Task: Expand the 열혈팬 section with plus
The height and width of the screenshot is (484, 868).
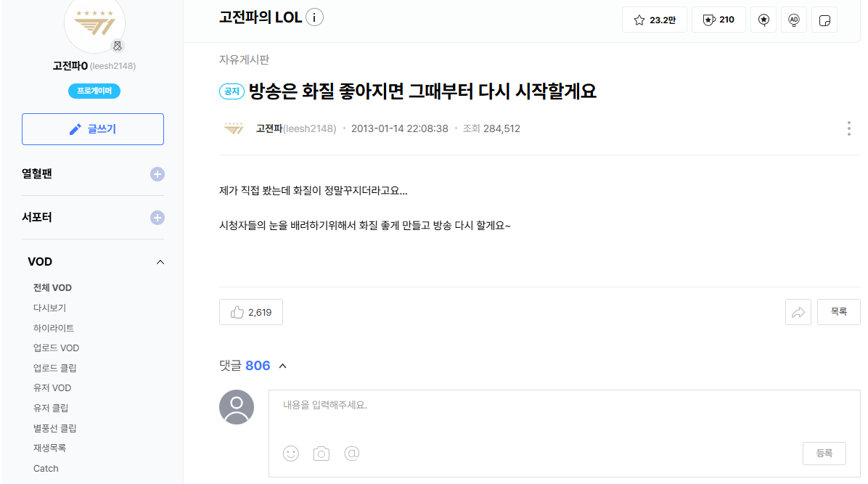Action: pos(157,174)
